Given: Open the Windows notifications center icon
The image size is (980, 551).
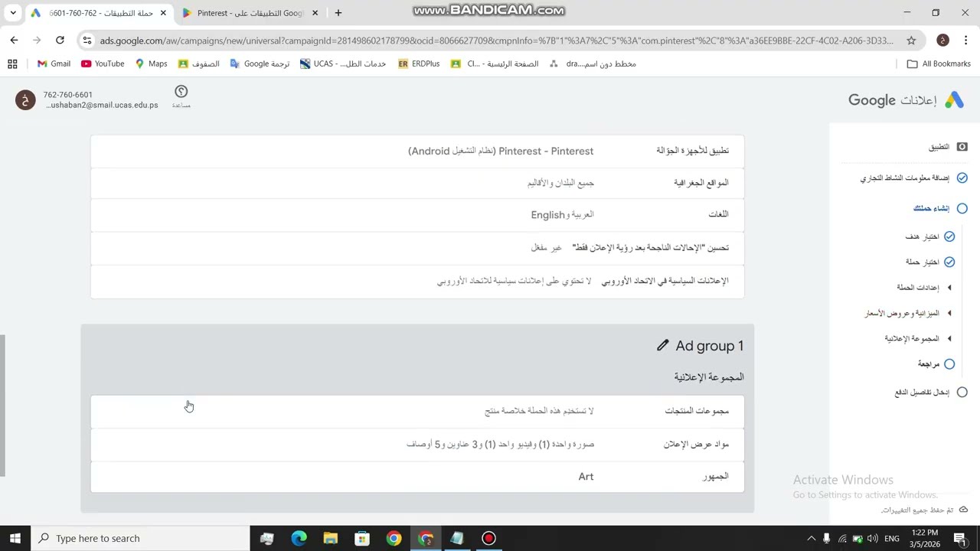Looking at the screenshot, I should coord(959,539).
